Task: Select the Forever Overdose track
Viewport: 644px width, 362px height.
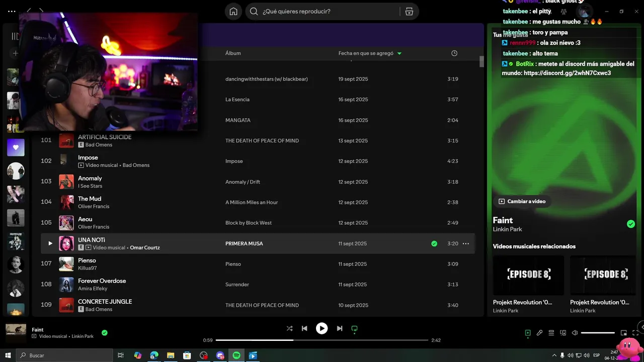Action: 102,281
